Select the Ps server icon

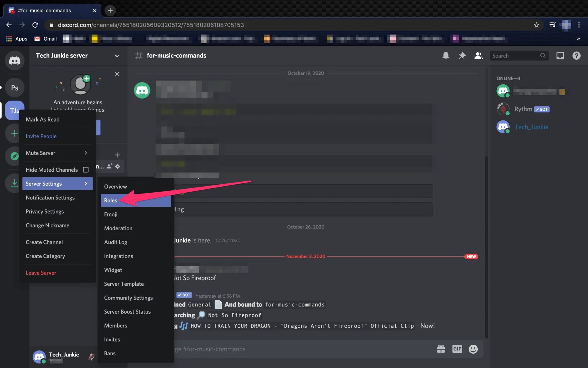[15, 88]
